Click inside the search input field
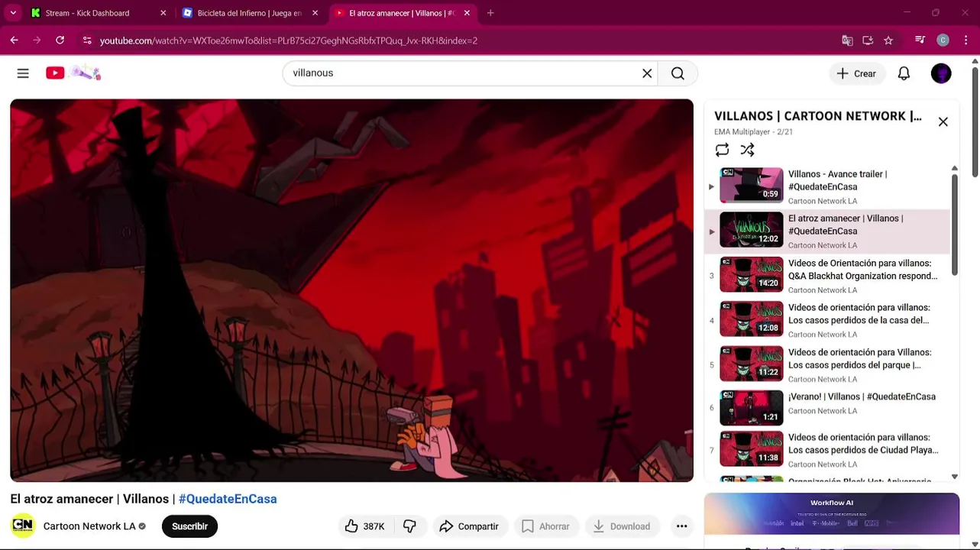This screenshot has height=550, width=980. pyautogui.click(x=464, y=73)
